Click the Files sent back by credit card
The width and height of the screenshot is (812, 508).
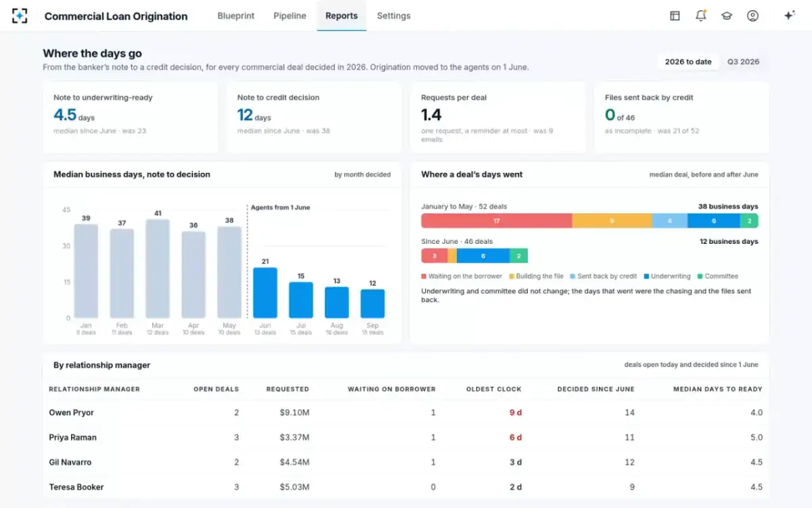(x=682, y=118)
